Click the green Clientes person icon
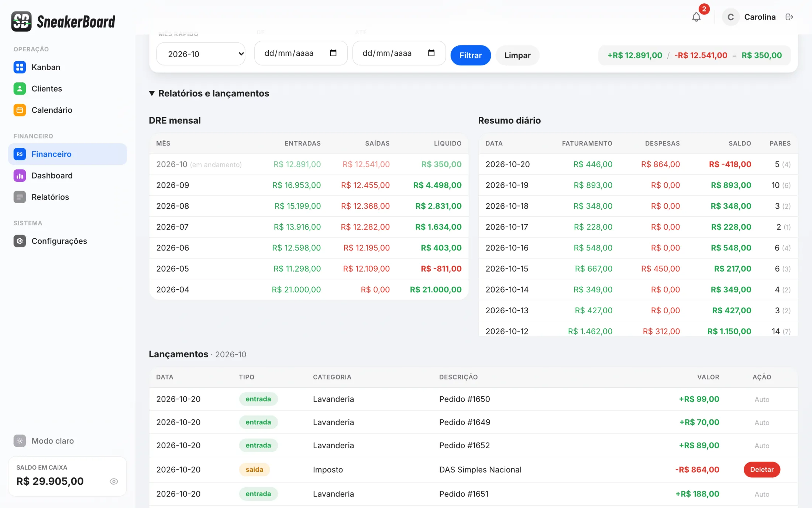812x508 pixels. coord(20,89)
